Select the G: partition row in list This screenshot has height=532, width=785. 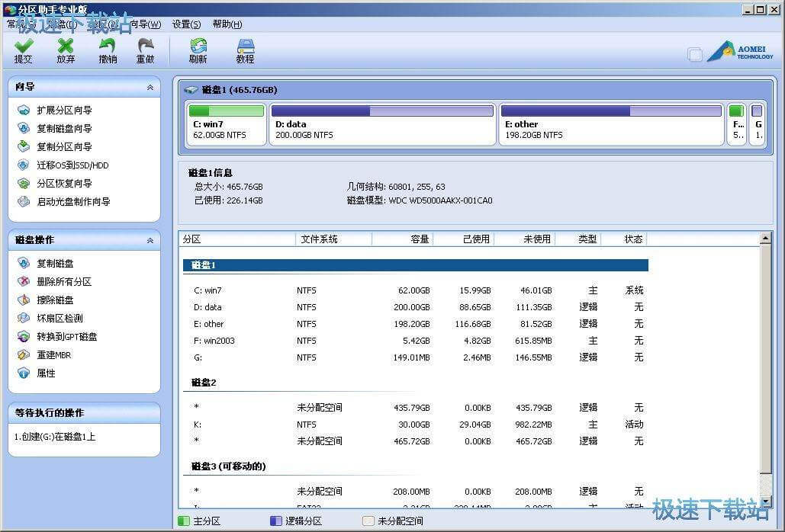(416, 357)
